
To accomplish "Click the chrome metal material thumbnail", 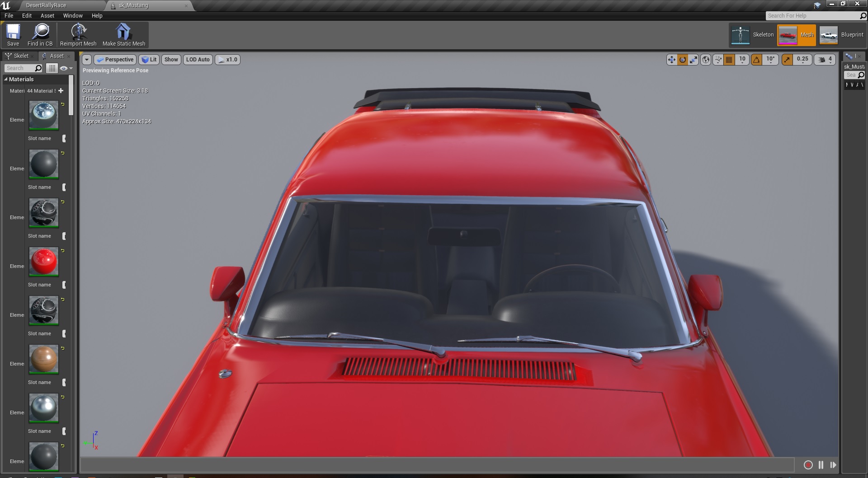I will (44, 407).
